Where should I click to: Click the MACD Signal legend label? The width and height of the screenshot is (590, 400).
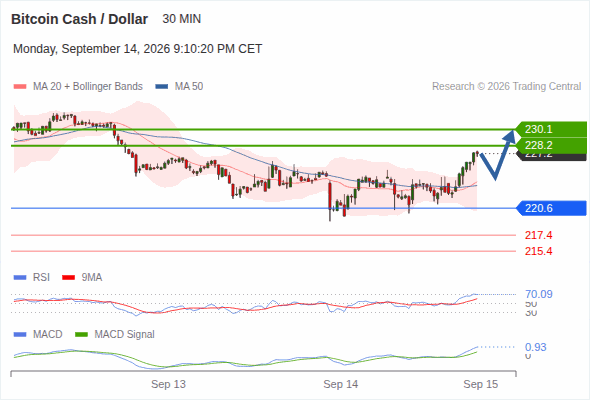(x=125, y=334)
